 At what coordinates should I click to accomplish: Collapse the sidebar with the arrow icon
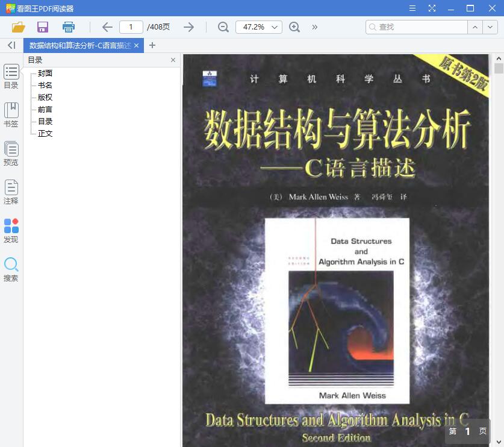pyautogui.click(x=11, y=45)
